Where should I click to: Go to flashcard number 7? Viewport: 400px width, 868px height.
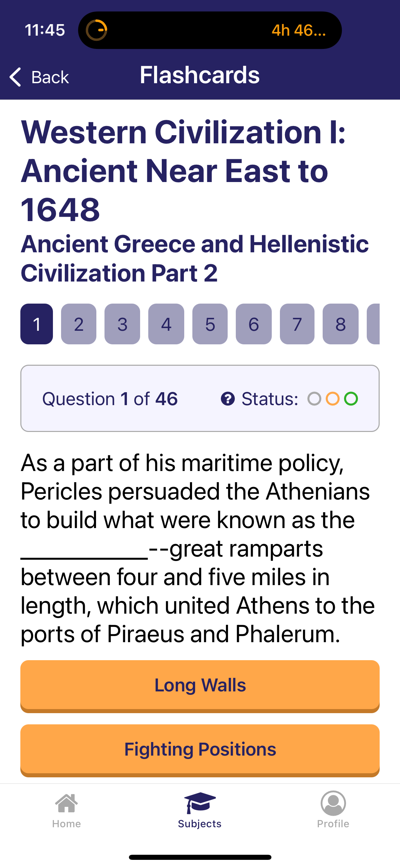point(297,324)
